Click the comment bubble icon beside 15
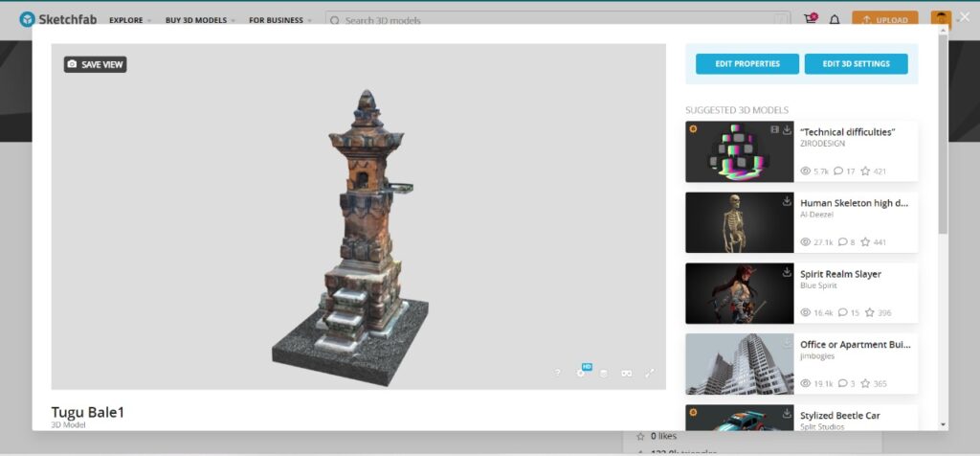This screenshot has width=980, height=456. click(842, 312)
